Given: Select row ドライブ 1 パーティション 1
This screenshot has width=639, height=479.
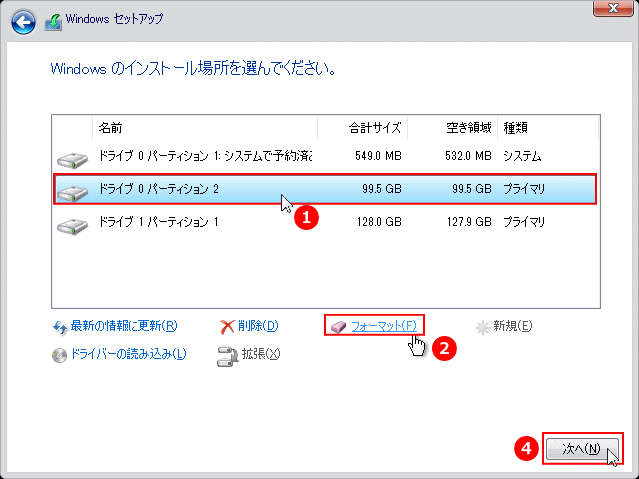Looking at the screenshot, I should pos(325,222).
